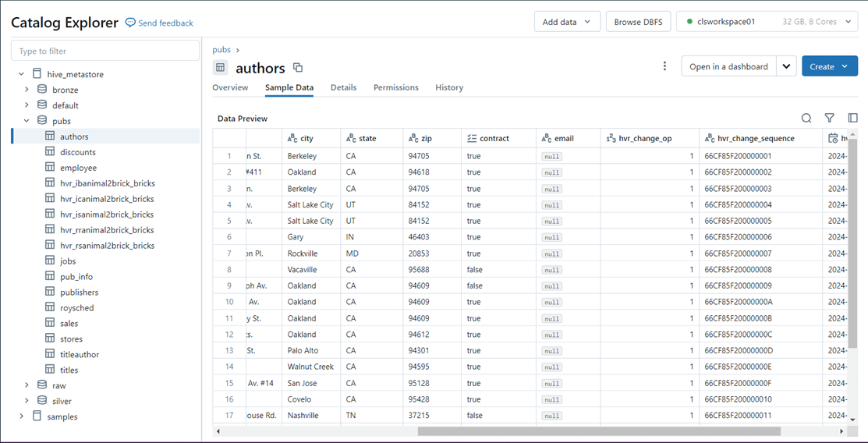Screen dimensions: 868x443
Task: Select hvr_rsanimal2brick_bricks table
Action: coord(107,246)
